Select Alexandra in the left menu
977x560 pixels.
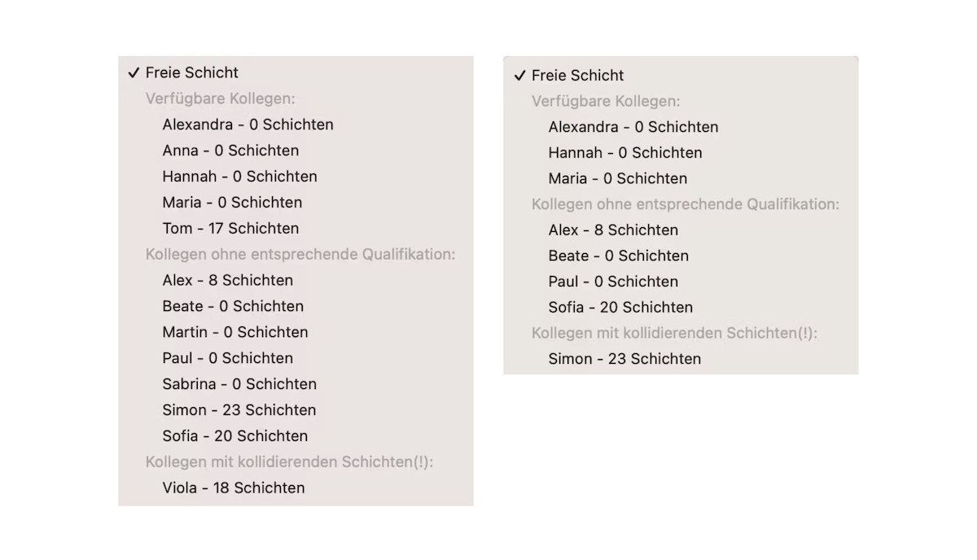pos(248,125)
